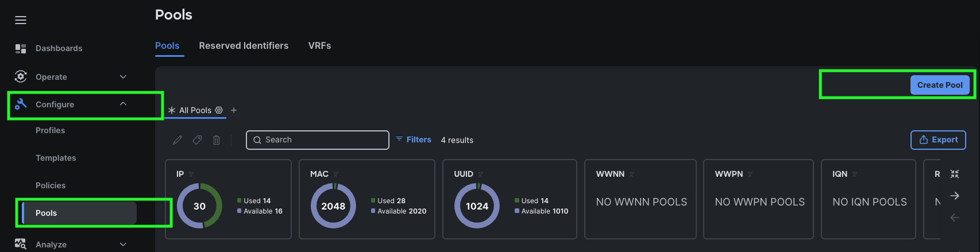
Task: Click the edit pencil icon
Action: point(178,140)
